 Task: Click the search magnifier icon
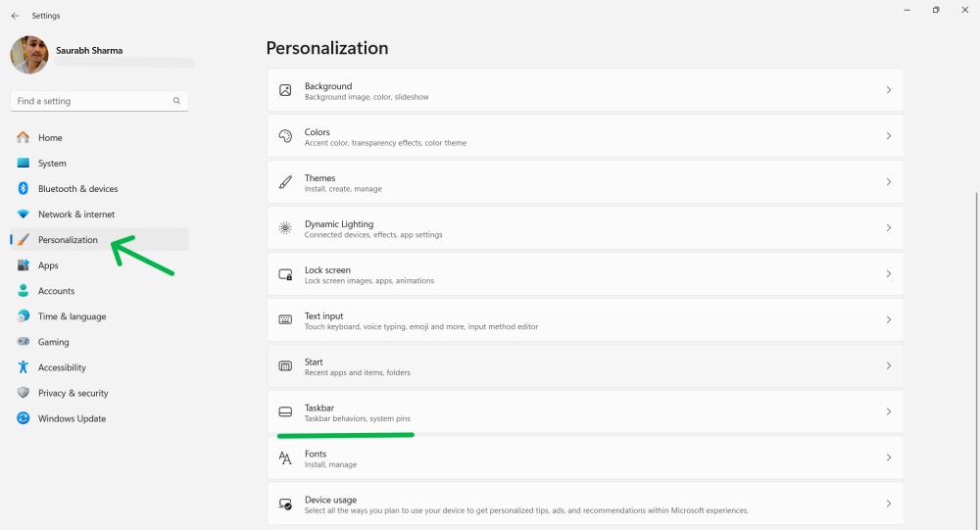176,101
